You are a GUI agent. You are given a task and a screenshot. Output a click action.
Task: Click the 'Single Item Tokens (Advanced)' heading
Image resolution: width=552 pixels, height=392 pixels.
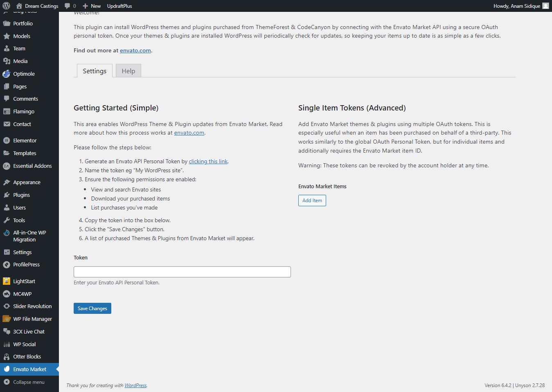(x=352, y=108)
